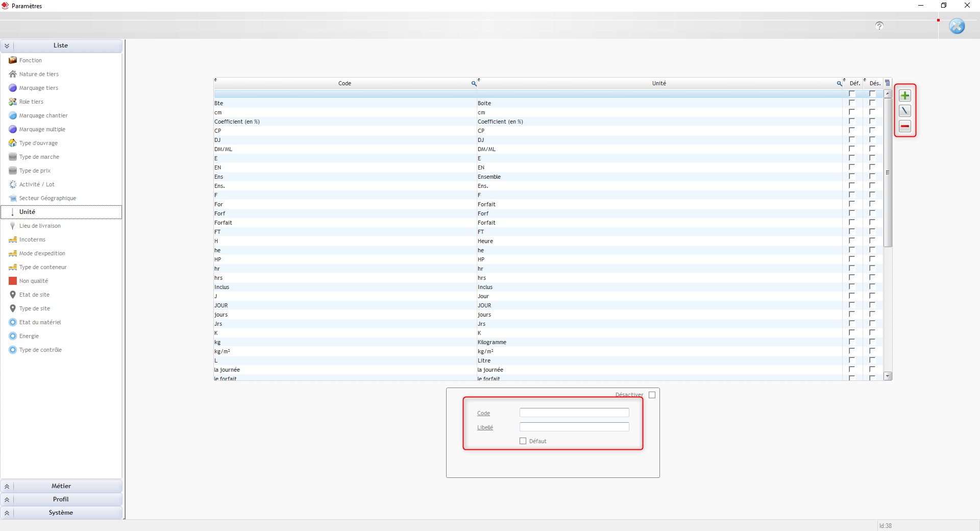Check the Déf. box for Bte row
This screenshot has height=531, width=980.
pyautogui.click(x=851, y=103)
